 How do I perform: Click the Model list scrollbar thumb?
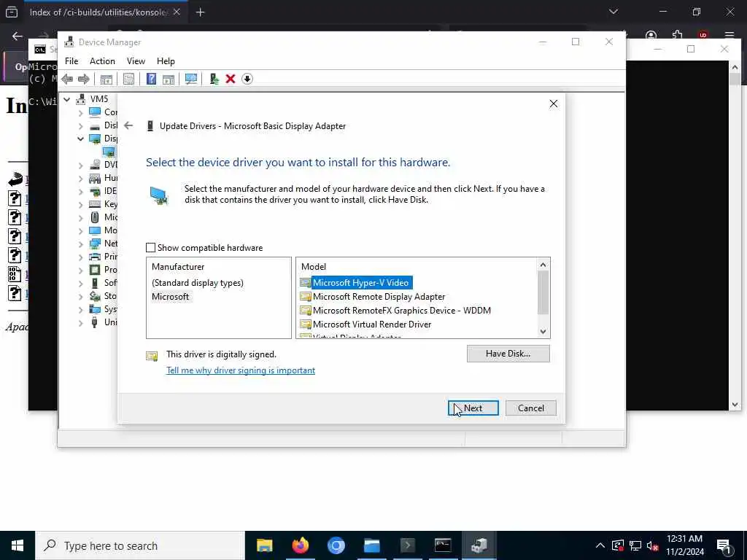click(543, 292)
